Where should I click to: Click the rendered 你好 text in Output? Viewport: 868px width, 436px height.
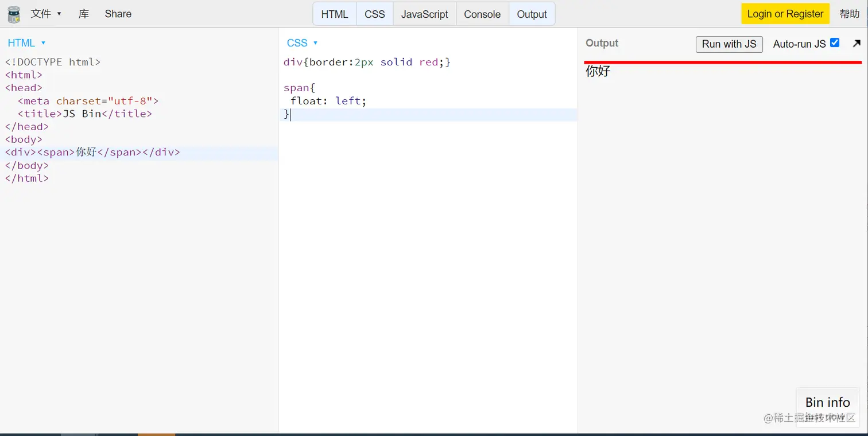[x=598, y=71]
